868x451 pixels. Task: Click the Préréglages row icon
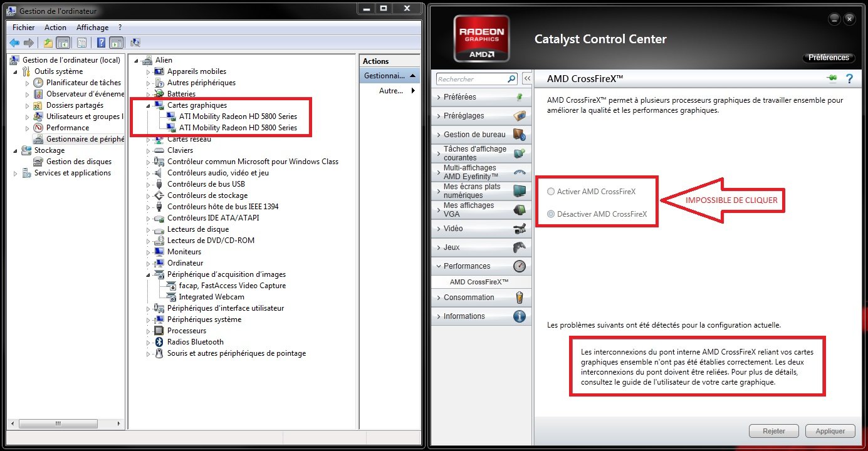tap(519, 116)
